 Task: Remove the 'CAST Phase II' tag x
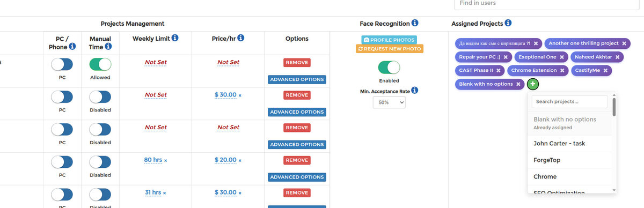(x=498, y=70)
